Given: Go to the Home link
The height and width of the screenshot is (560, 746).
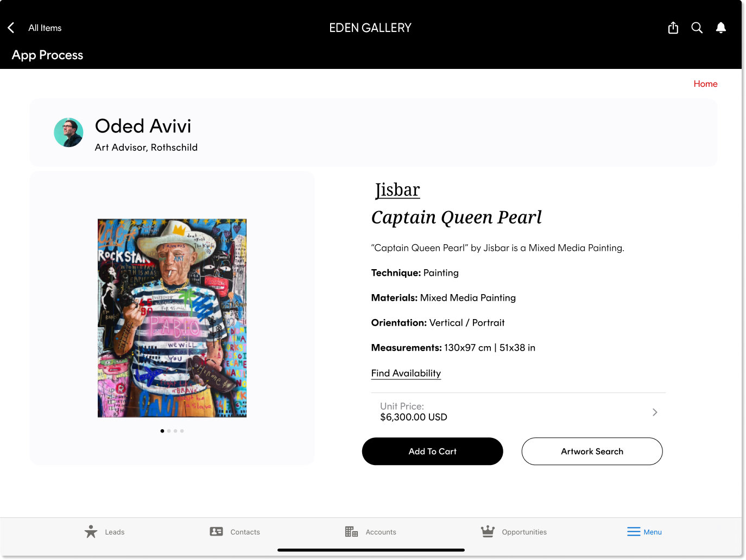Looking at the screenshot, I should (705, 84).
